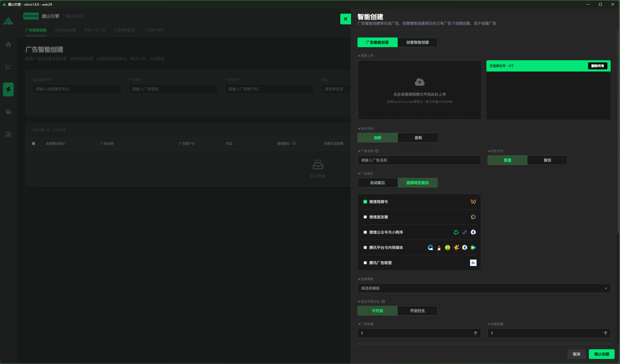This screenshot has height=364, width=620.
Task: Choose 自动版位 placement option
Action: (x=377, y=183)
